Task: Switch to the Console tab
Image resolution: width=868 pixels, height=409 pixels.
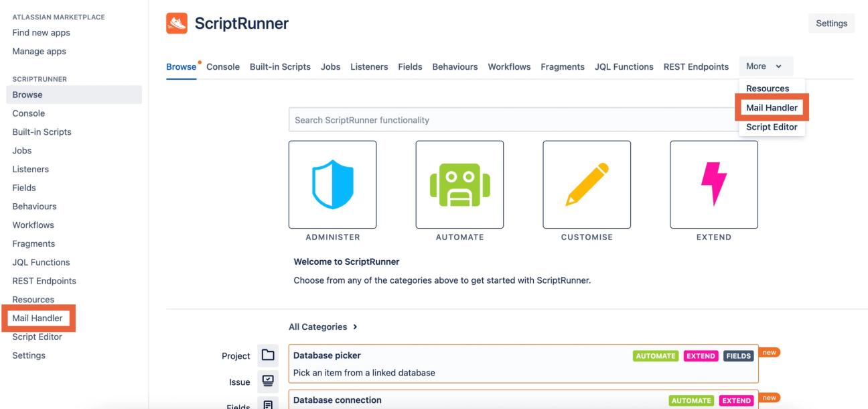Action: pos(223,66)
